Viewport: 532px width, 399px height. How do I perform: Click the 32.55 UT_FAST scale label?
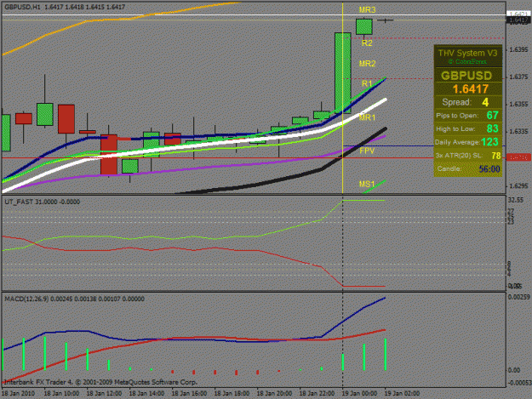pos(515,200)
